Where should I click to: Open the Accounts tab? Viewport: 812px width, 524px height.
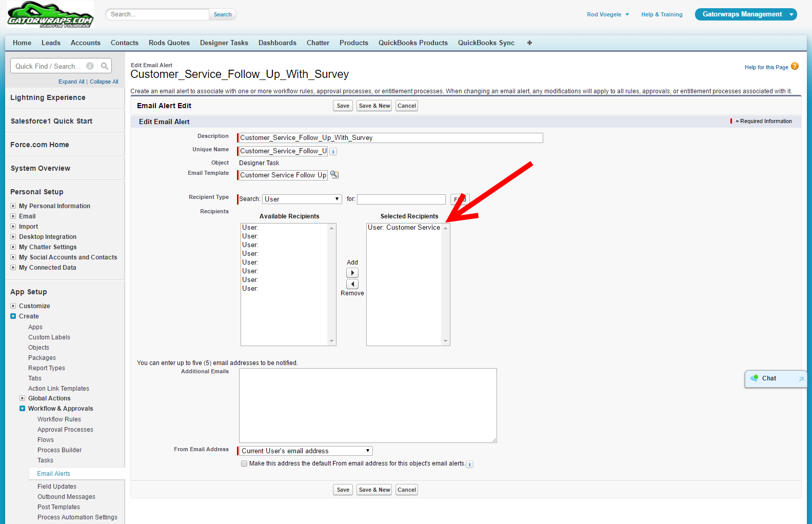coord(86,43)
